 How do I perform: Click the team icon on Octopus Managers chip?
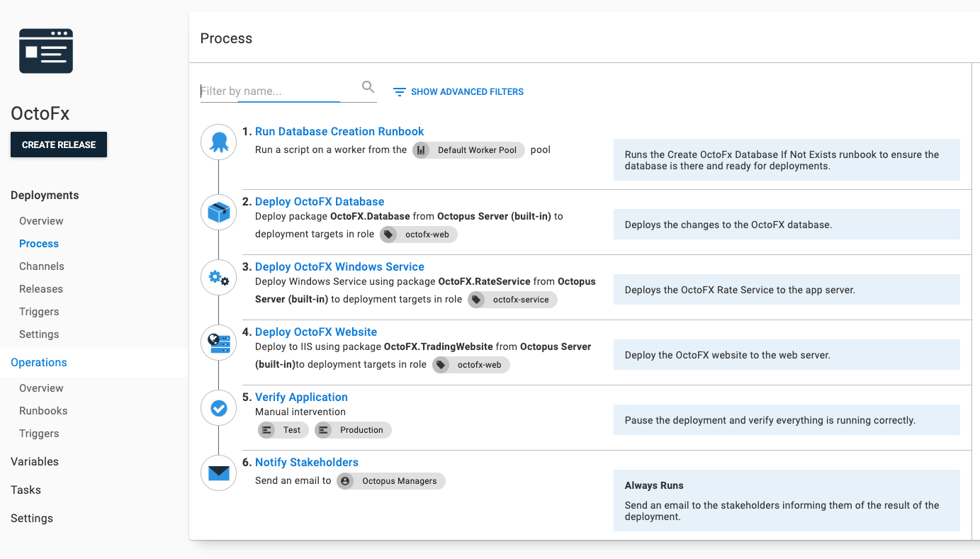[x=344, y=481]
